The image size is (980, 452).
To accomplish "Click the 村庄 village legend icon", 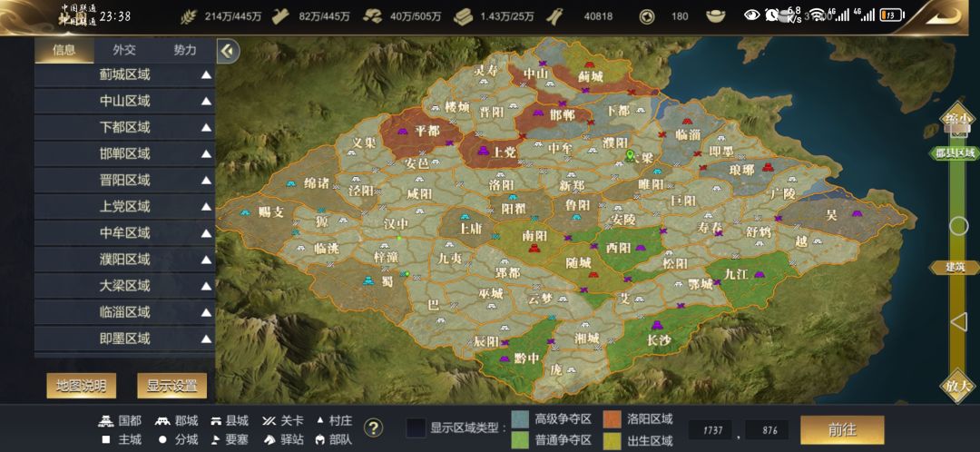I will [x=320, y=421].
